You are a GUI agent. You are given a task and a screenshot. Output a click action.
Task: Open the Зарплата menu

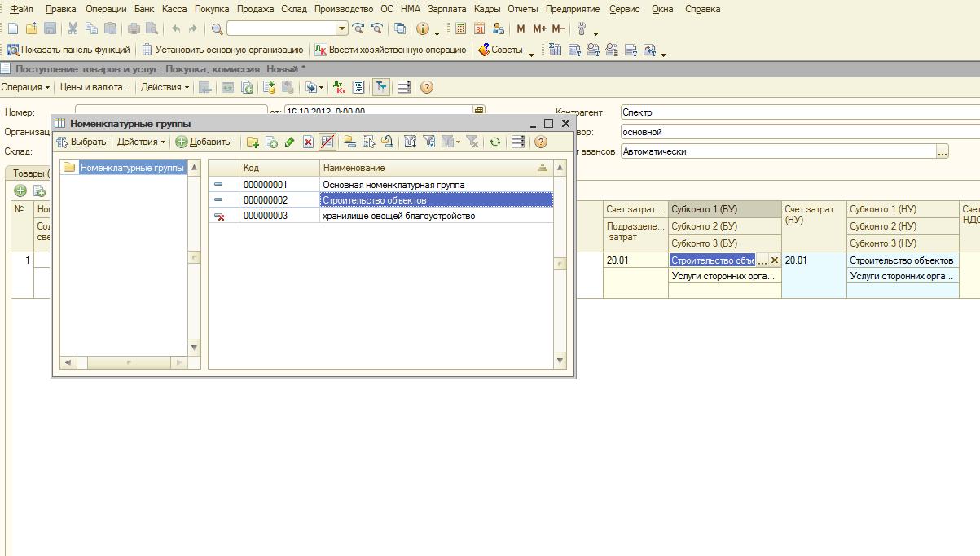click(446, 9)
